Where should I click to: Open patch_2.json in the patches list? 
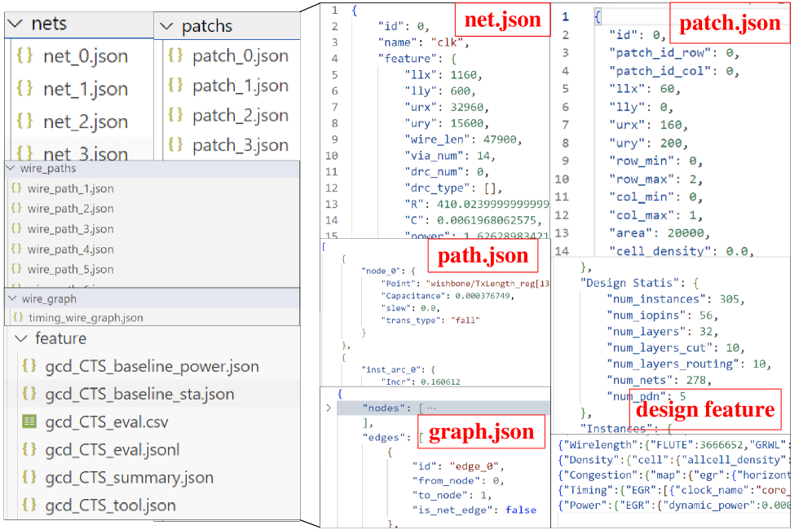[240, 116]
